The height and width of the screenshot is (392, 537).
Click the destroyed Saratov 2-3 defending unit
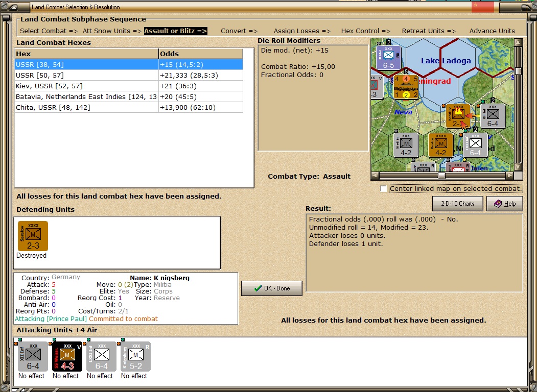[33, 236]
